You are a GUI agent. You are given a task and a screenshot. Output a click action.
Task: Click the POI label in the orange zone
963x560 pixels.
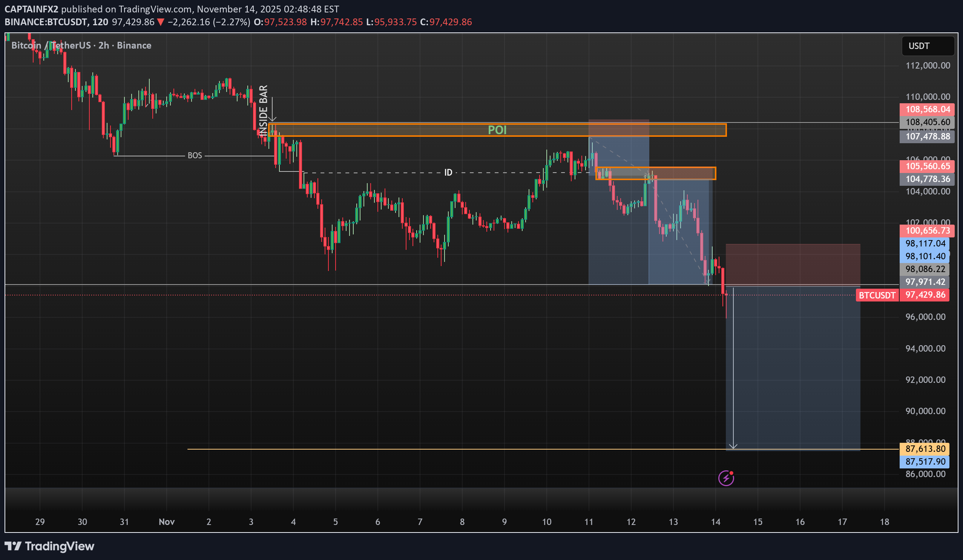497,131
